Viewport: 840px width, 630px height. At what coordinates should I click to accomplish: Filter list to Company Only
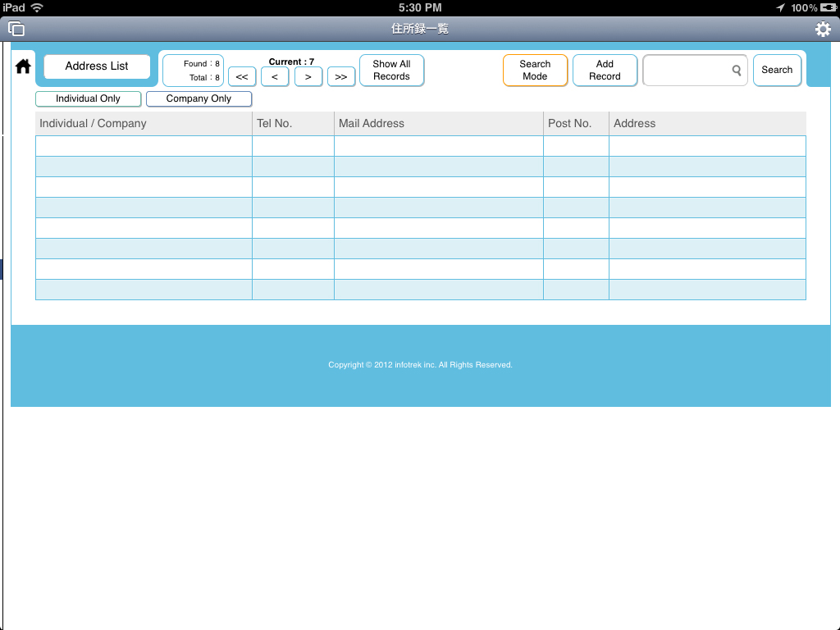click(x=199, y=98)
